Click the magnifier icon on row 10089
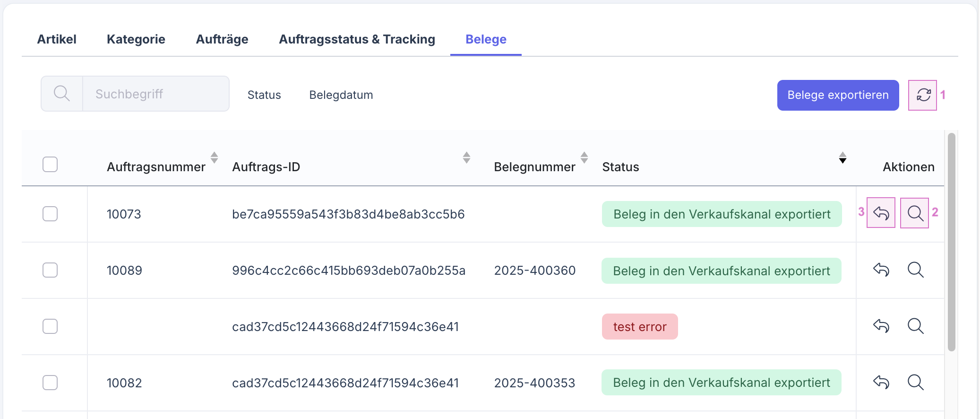This screenshot has width=980, height=419. click(x=915, y=270)
